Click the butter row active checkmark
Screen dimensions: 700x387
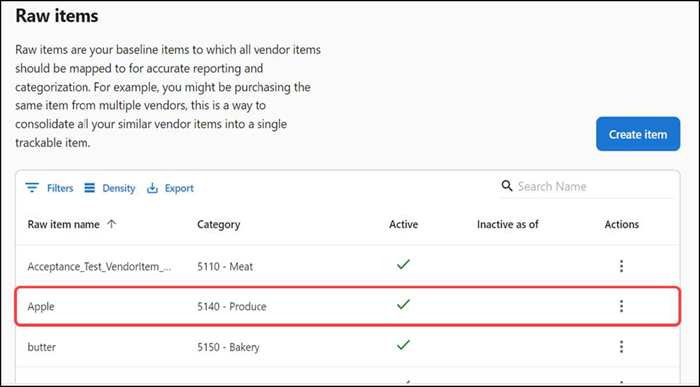[403, 345]
